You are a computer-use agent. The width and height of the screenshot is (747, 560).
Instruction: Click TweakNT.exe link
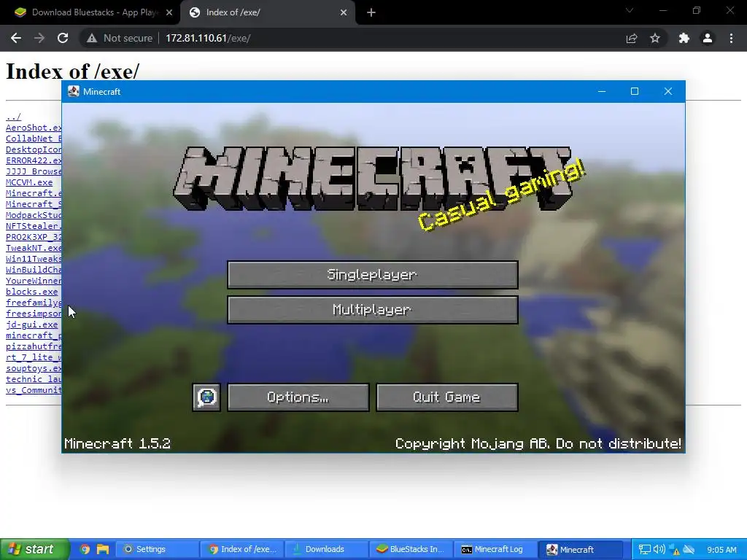click(34, 248)
